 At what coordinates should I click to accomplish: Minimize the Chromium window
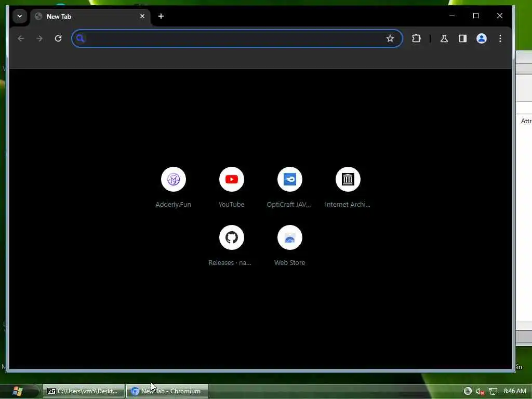pos(452,16)
